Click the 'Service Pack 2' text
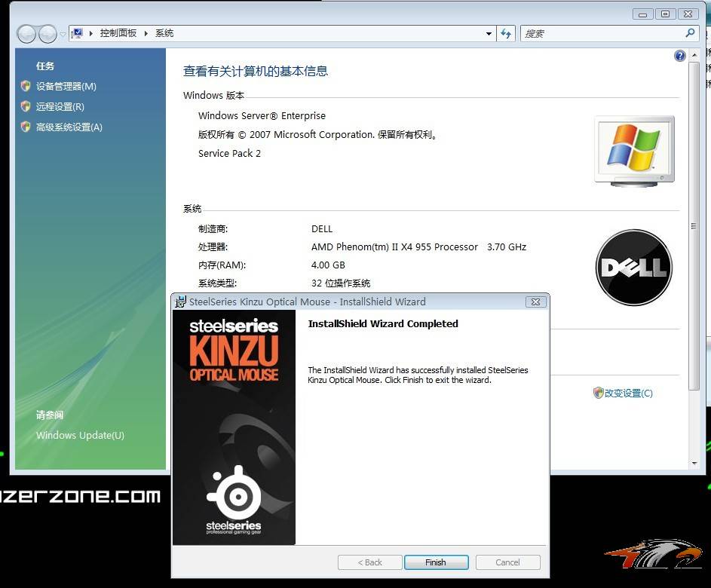The height and width of the screenshot is (588, 711). 229,153
